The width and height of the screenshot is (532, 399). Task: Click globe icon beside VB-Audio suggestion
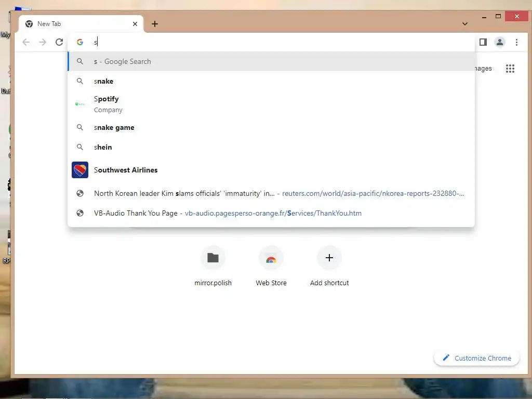coord(80,213)
